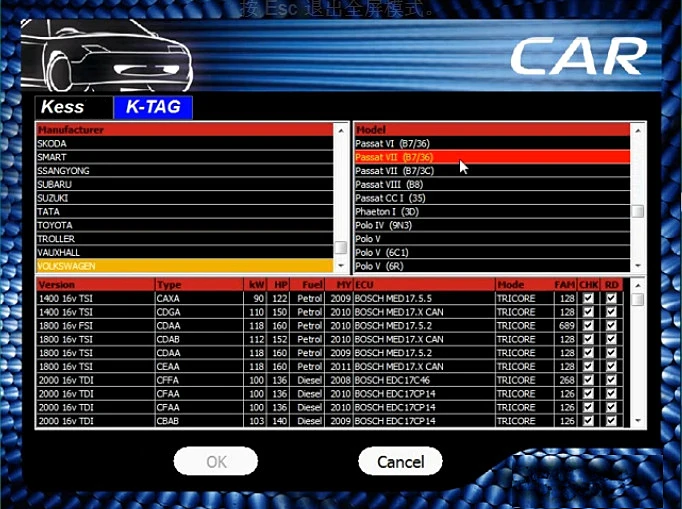Select 2000 16v TDI CBAB version row
This screenshot has height=509, width=682.
pos(330,421)
